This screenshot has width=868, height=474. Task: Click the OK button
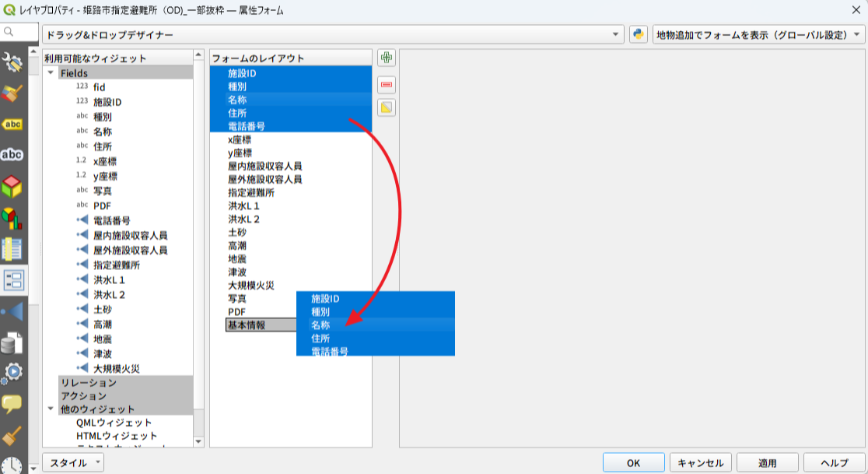(x=633, y=462)
